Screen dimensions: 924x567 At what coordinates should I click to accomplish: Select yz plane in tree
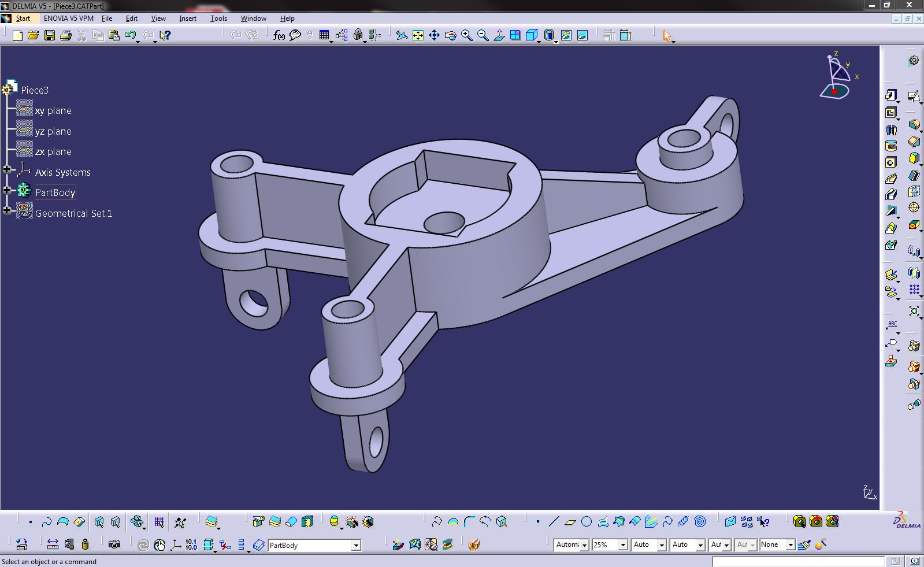point(53,131)
